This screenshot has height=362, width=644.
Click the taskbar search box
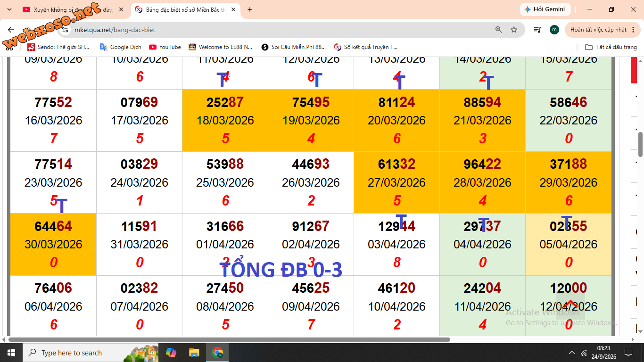[x=90, y=353]
